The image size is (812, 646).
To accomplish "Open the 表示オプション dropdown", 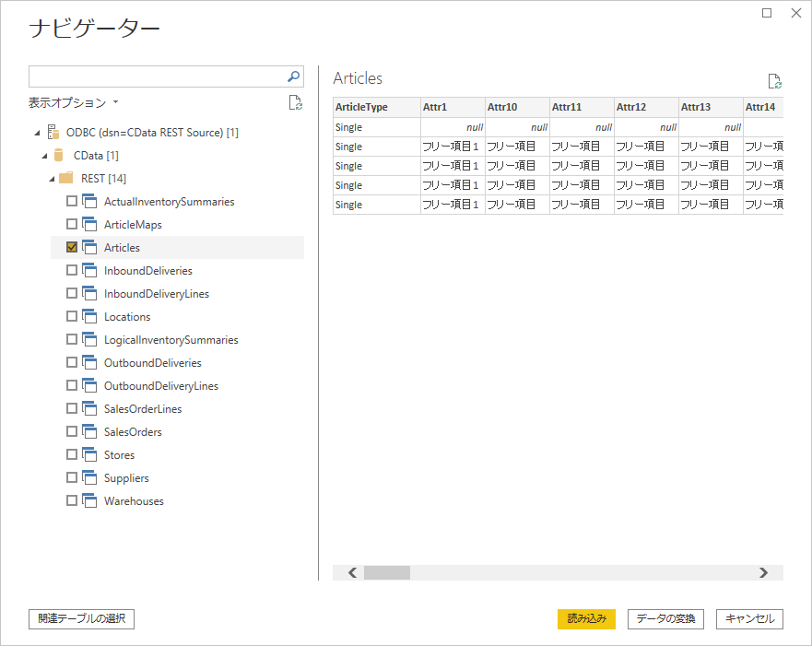I will (x=73, y=102).
